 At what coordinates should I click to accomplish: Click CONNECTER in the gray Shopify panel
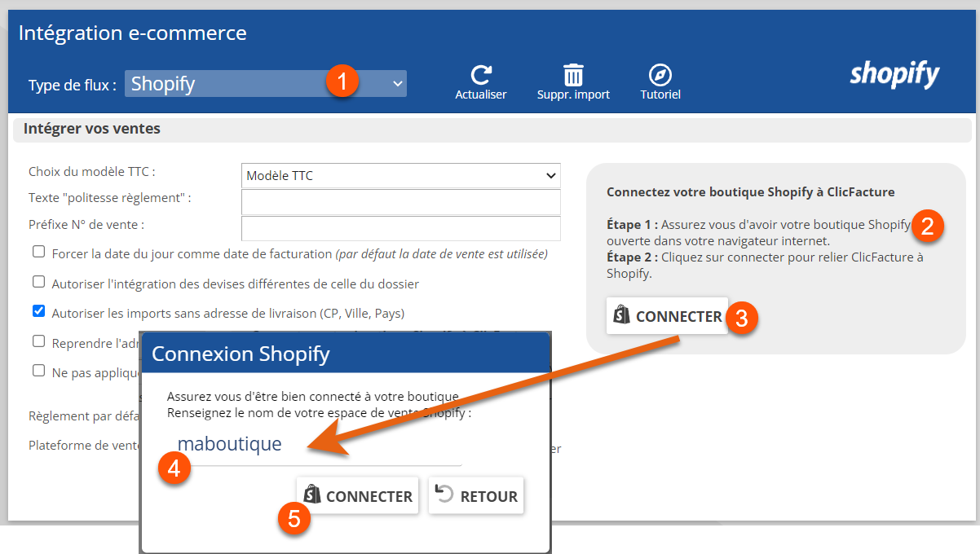coord(667,316)
